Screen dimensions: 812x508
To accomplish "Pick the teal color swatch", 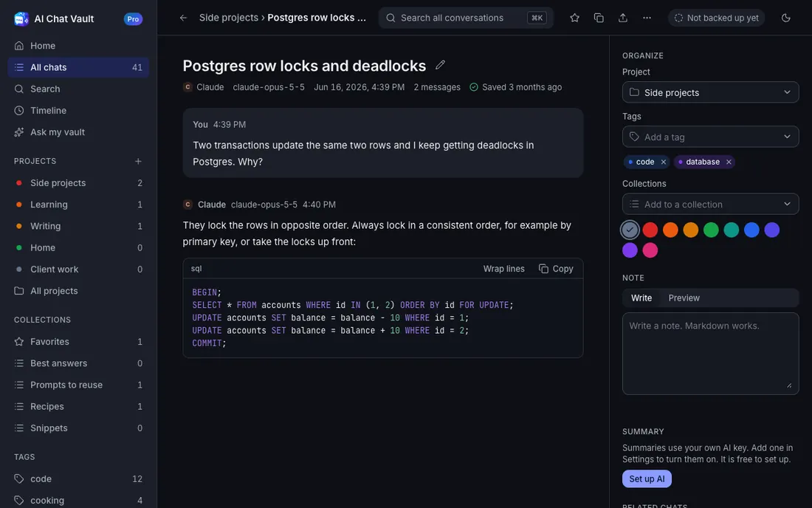I will tap(732, 230).
